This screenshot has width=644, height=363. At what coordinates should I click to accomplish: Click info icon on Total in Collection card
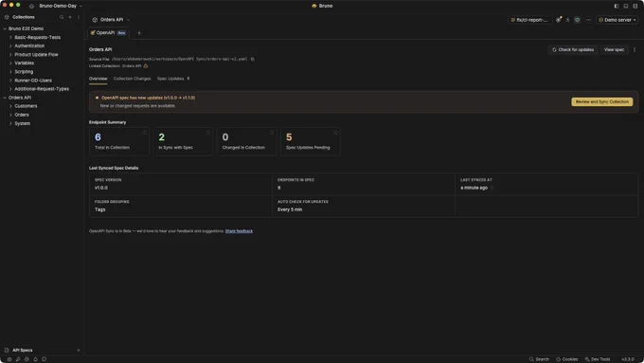(x=144, y=133)
